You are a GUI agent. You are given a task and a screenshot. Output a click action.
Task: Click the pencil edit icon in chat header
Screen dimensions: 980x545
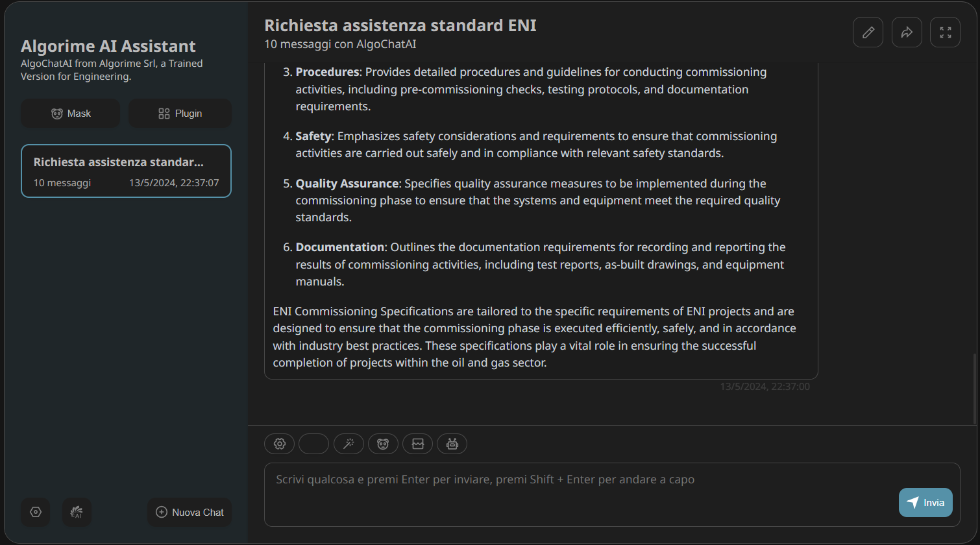click(x=868, y=32)
